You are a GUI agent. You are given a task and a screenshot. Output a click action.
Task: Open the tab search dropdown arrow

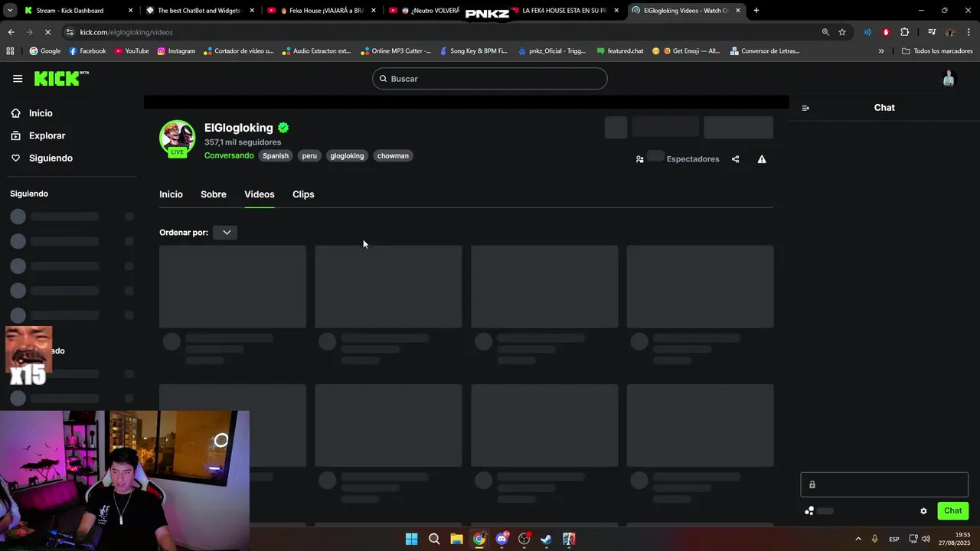[x=10, y=11]
